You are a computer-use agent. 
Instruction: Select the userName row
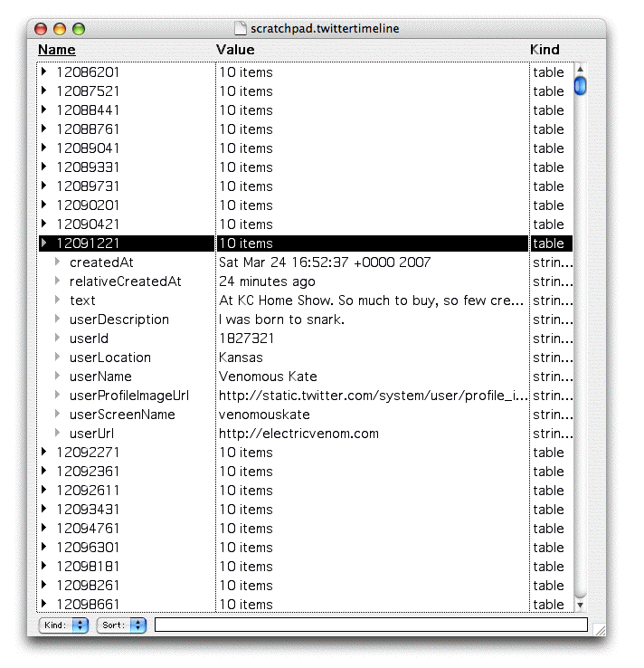(100, 377)
